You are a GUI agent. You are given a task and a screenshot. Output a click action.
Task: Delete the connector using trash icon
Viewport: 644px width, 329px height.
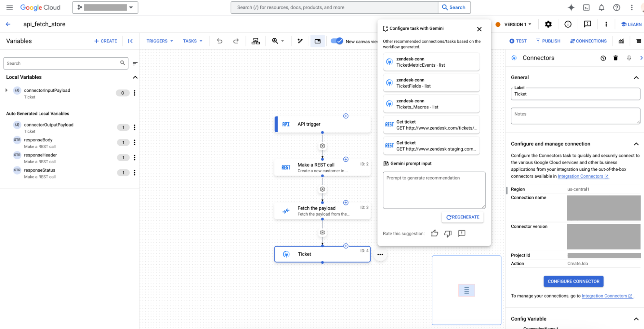(x=615, y=58)
